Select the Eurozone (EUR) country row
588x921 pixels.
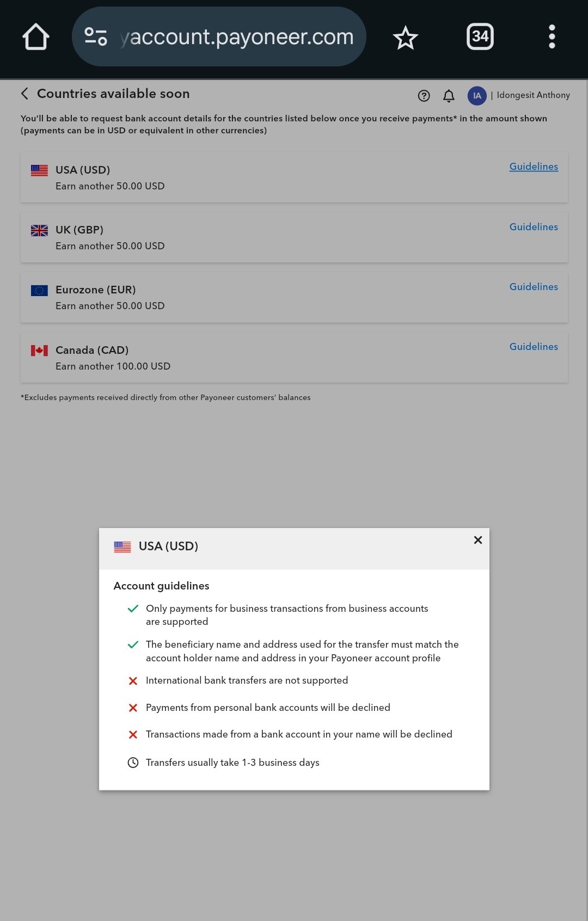pos(294,298)
